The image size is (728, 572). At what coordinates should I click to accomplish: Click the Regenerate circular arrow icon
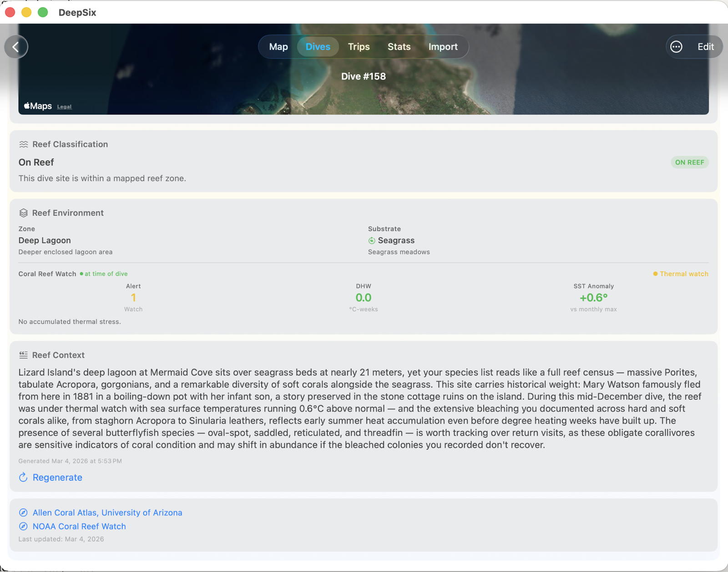[x=23, y=477]
